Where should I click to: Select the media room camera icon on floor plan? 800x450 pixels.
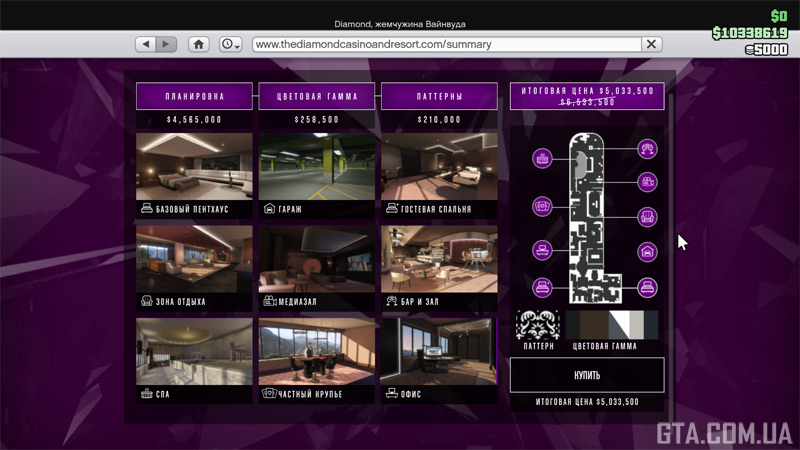click(x=647, y=182)
